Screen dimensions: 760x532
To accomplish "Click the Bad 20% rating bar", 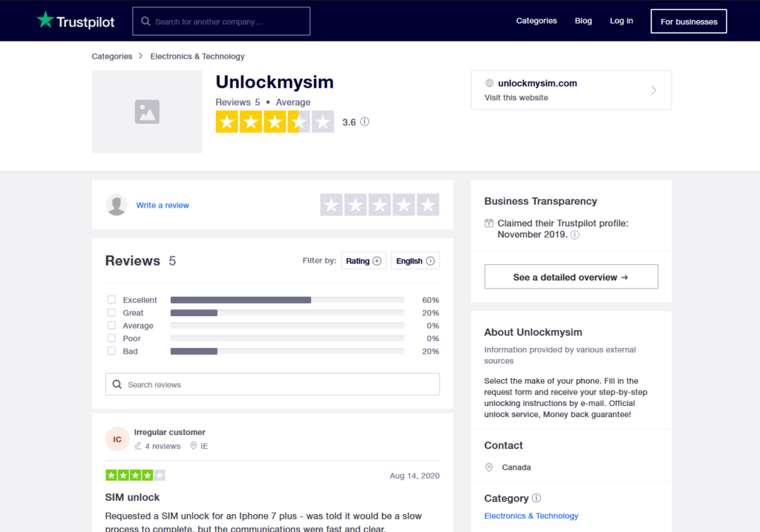I will (287, 351).
